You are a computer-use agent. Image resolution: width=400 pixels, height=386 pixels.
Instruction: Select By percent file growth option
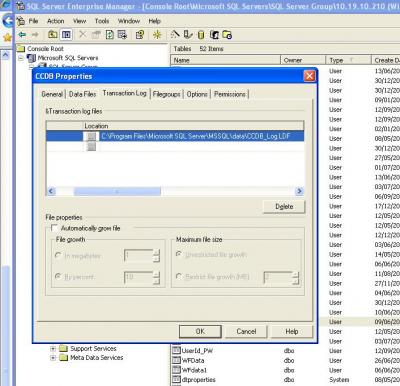coord(58,276)
